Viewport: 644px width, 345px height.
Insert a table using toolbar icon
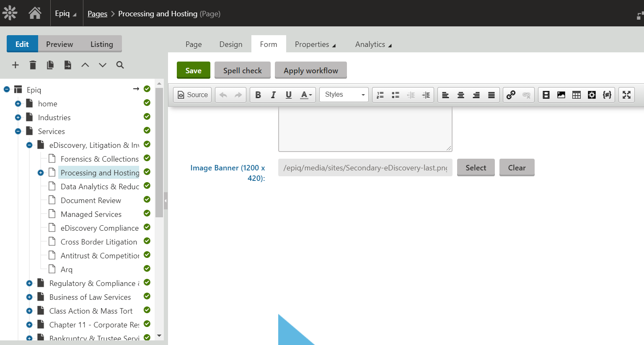(x=577, y=95)
